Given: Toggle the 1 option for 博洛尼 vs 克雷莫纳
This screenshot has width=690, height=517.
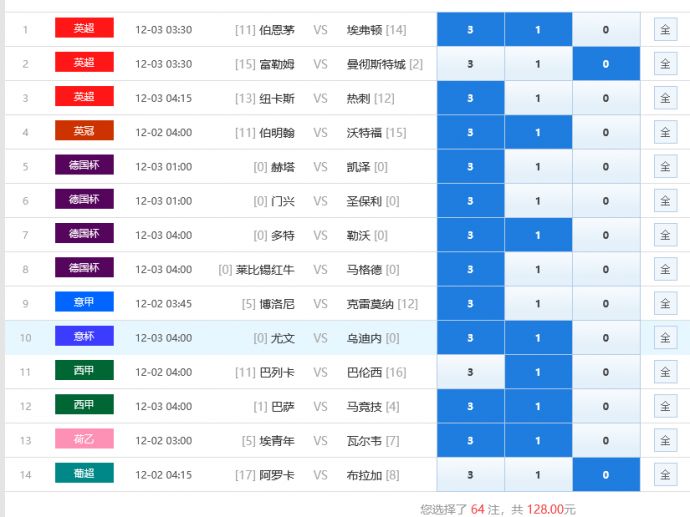Looking at the screenshot, I should tap(538, 303).
